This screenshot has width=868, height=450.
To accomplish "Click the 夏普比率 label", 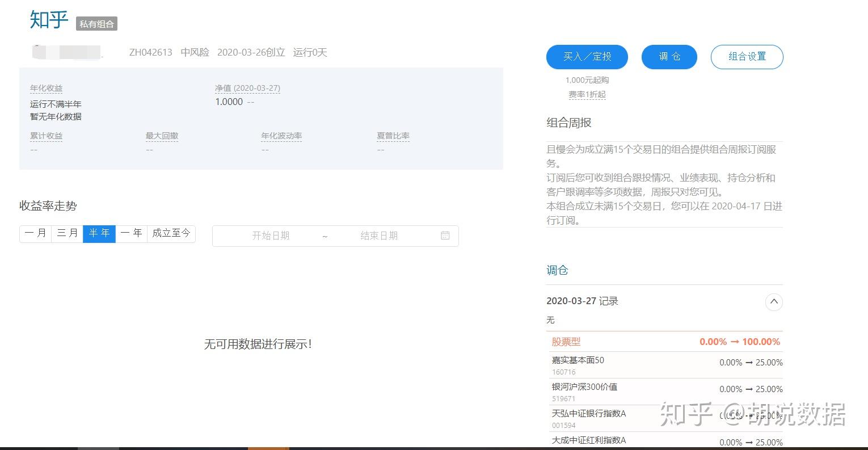I will point(393,136).
